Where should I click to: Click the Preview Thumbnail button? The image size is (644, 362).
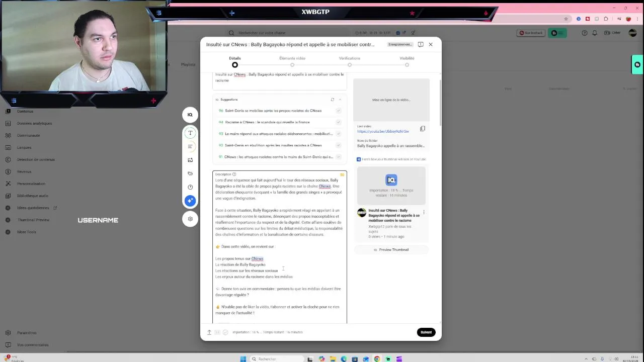[391, 250]
